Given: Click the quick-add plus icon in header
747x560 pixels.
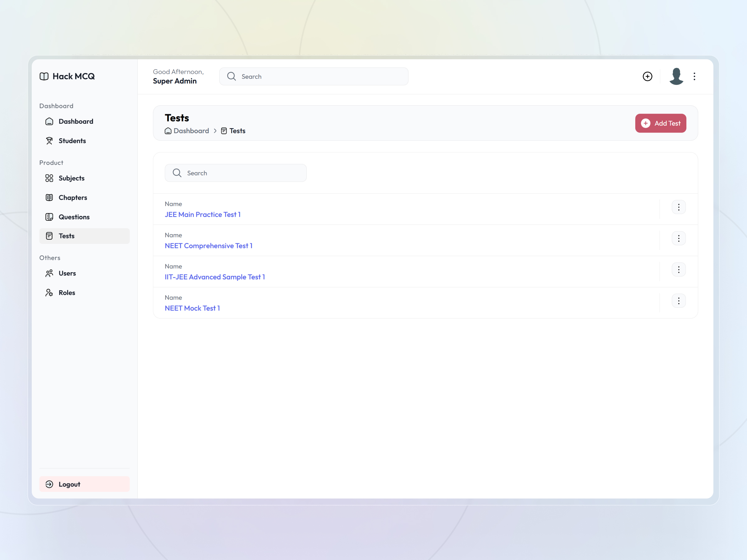Looking at the screenshot, I should click(647, 76).
